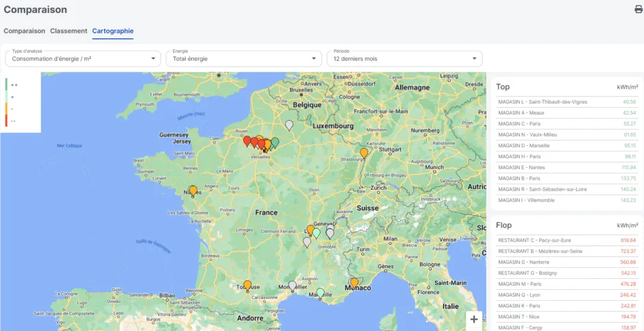Select the Cartographie tab
This screenshot has width=644, height=331.
pyautogui.click(x=113, y=31)
